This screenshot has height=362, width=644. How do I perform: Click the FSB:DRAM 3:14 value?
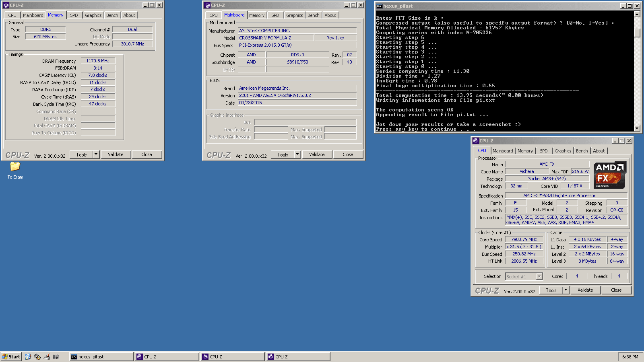[x=98, y=68]
